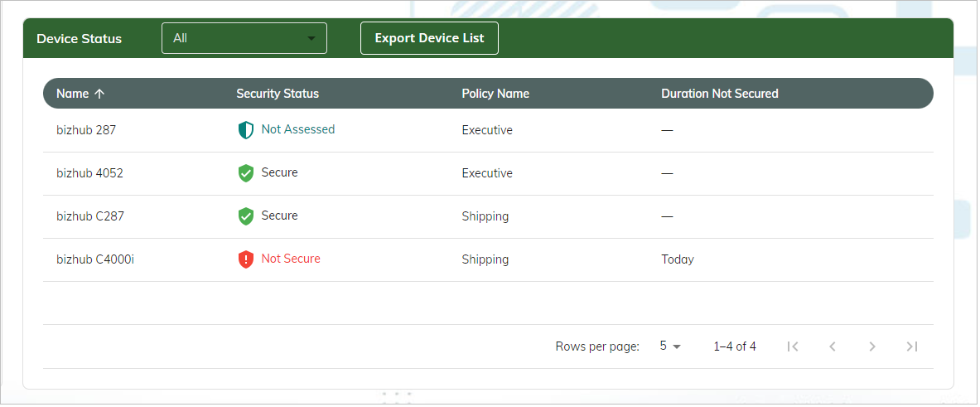980x407 pixels.
Task: Sort by Duration Not Secured column
Action: pyautogui.click(x=719, y=94)
